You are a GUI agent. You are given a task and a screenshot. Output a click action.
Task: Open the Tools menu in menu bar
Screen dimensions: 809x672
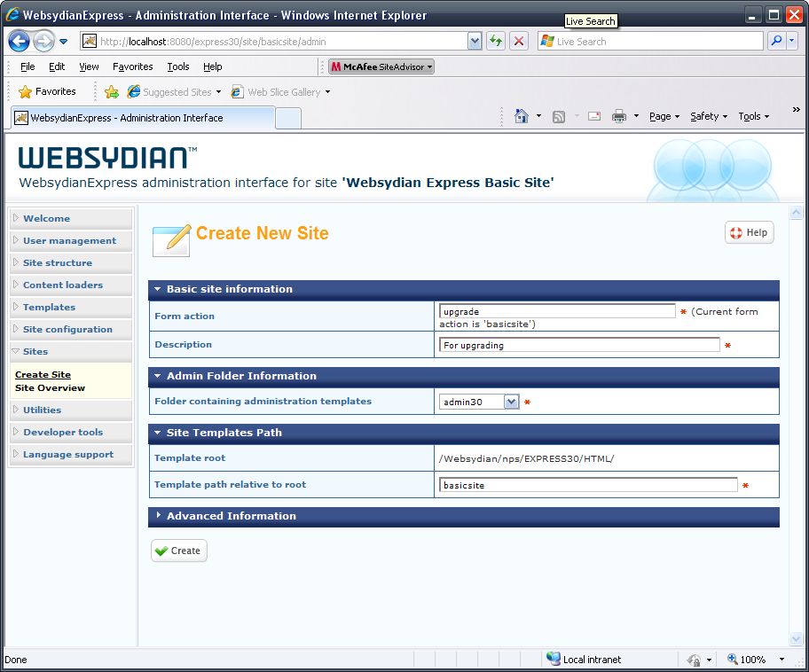(x=178, y=66)
